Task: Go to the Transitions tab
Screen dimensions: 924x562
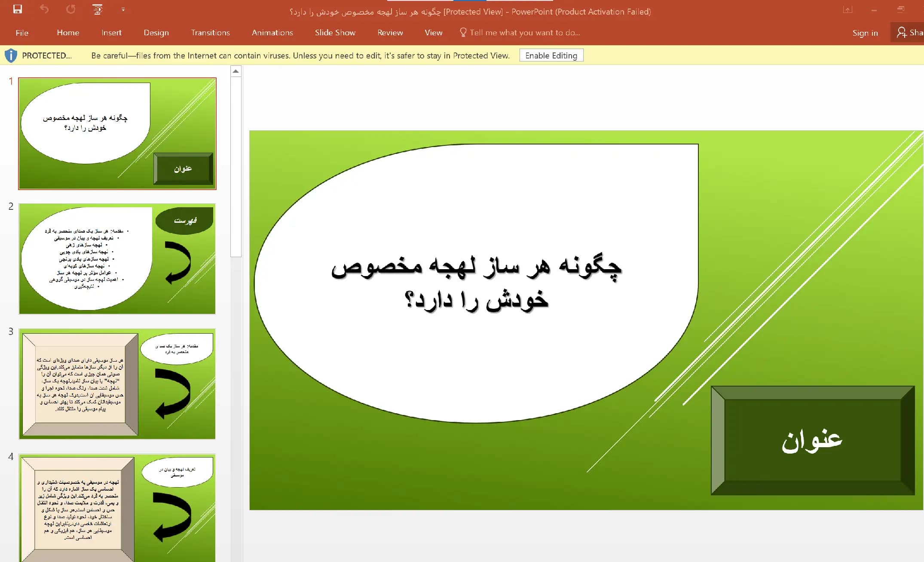Action: point(210,33)
